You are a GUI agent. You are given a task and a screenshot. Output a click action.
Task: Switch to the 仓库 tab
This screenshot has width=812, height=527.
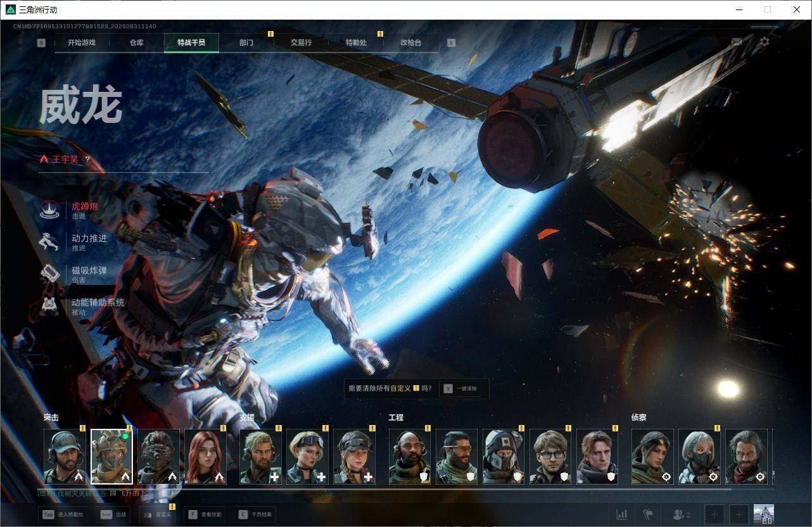pos(136,42)
